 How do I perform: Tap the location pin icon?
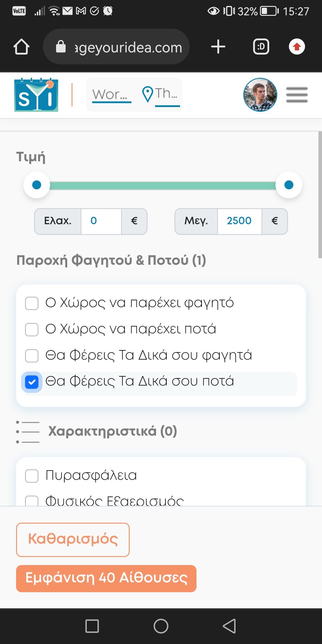tap(147, 94)
